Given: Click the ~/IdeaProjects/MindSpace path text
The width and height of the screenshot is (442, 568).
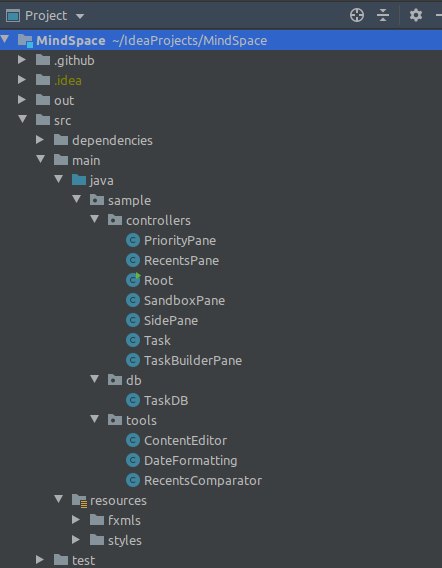Looking at the screenshot, I should [x=189, y=41].
